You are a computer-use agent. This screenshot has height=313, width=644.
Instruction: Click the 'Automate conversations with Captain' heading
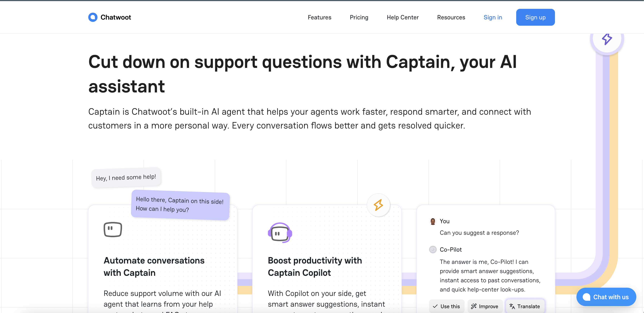pyautogui.click(x=154, y=267)
